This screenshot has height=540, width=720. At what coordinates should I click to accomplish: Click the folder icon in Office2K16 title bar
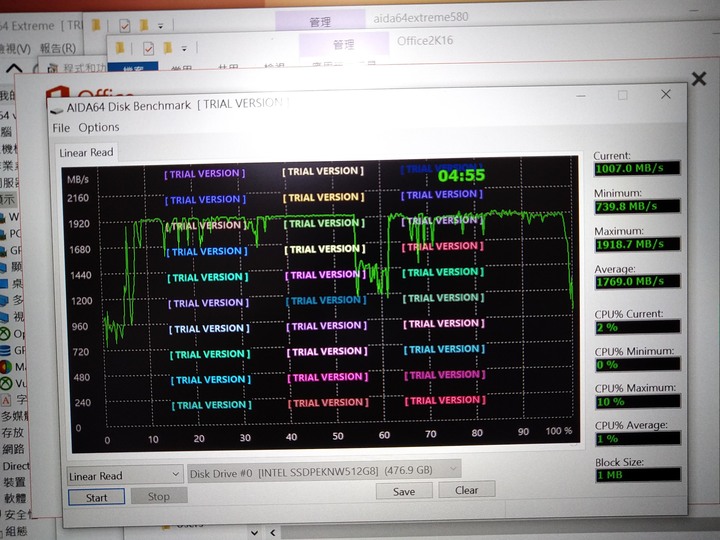point(120,48)
